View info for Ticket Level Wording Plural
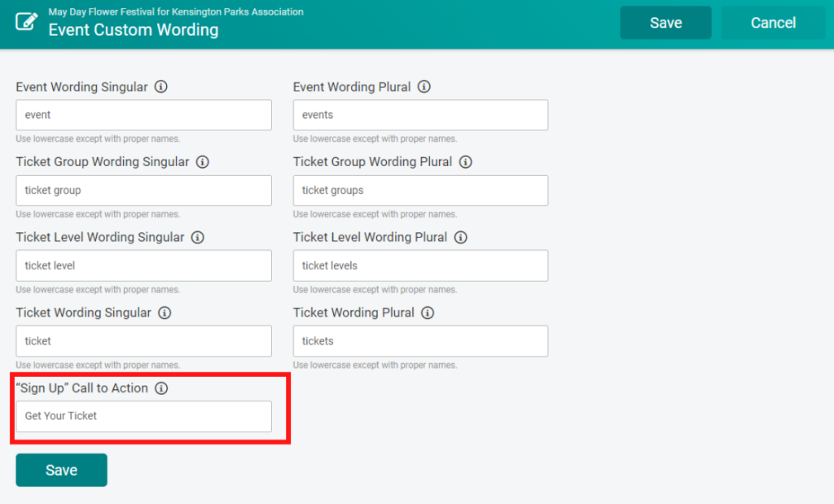The height and width of the screenshot is (504, 834). 461,238
